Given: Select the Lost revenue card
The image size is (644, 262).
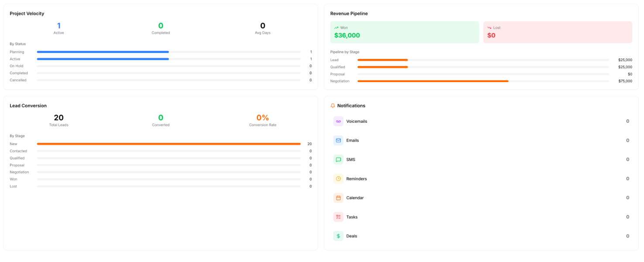Looking at the screenshot, I should (557, 32).
